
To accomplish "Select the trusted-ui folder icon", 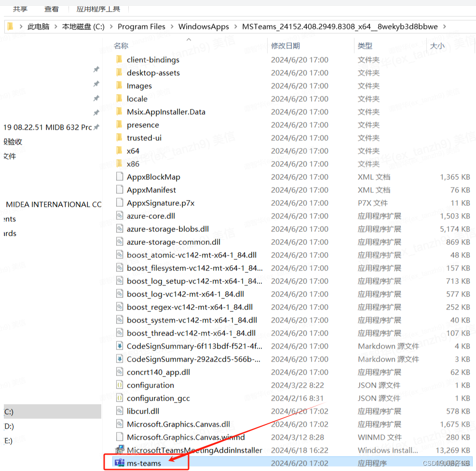I will (119, 138).
